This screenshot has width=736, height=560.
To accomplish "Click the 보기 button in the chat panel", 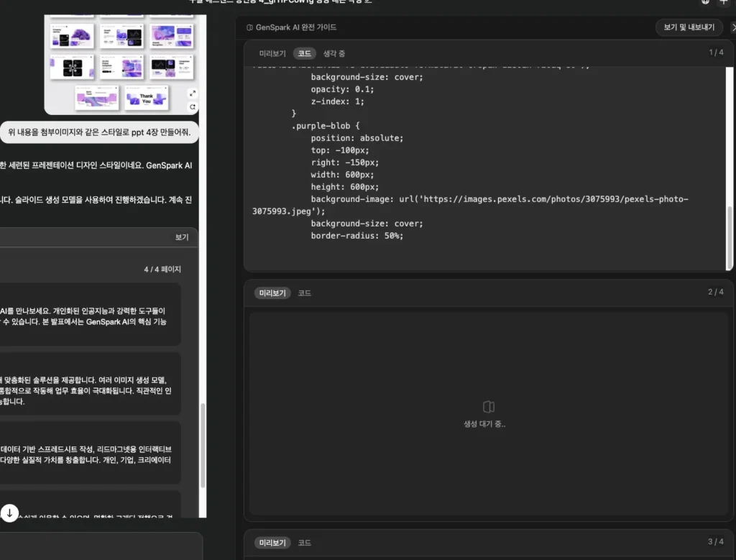I will [182, 237].
